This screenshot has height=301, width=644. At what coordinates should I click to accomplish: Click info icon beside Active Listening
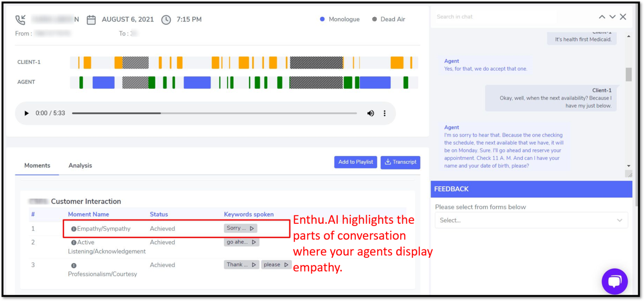coord(74,243)
